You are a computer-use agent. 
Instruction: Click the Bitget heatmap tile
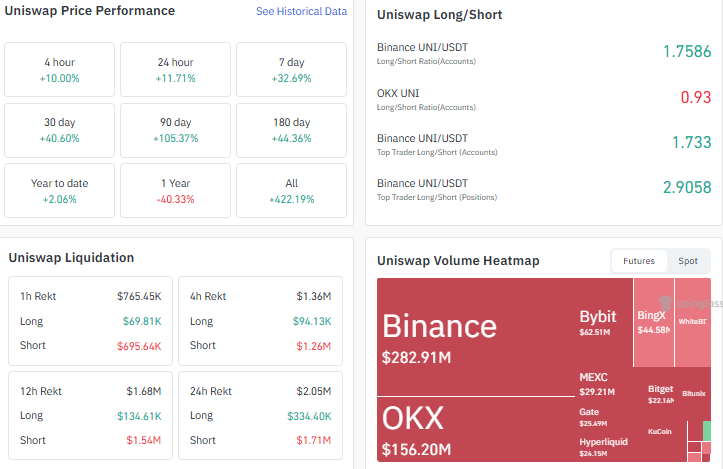(x=661, y=394)
